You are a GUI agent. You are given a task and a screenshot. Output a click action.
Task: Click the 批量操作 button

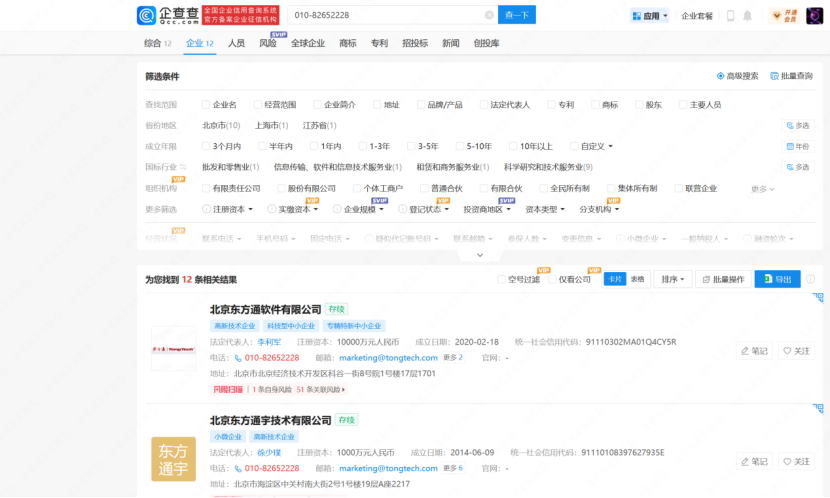[x=723, y=279]
